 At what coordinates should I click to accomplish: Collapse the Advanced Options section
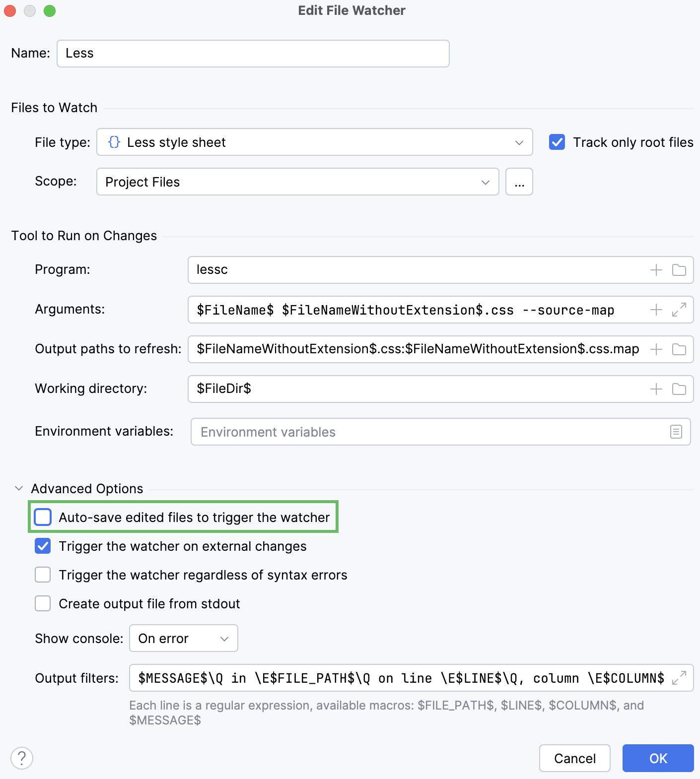pos(19,489)
